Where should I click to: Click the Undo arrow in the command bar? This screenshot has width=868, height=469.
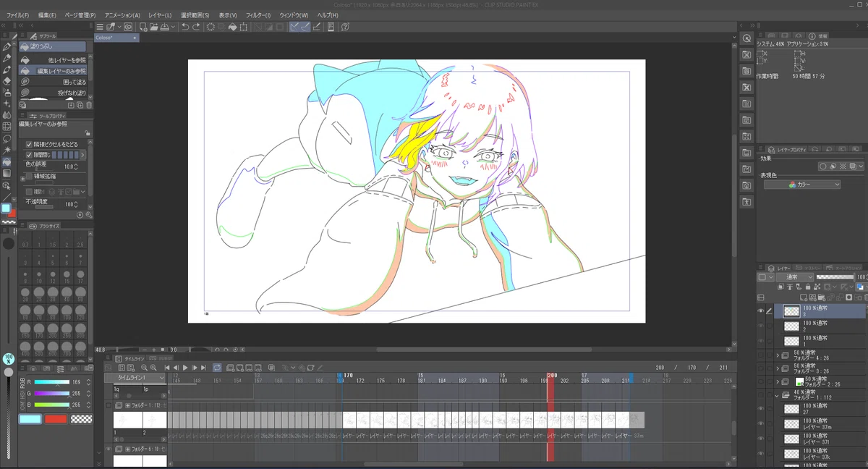click(x=186, y=27)
